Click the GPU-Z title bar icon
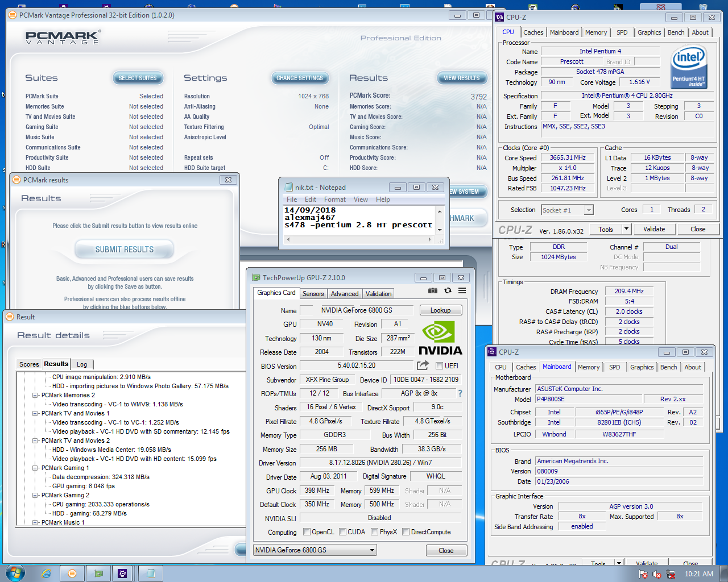This screenshot has width=728, height=582. pyautogui.click(x=256, y=277)
